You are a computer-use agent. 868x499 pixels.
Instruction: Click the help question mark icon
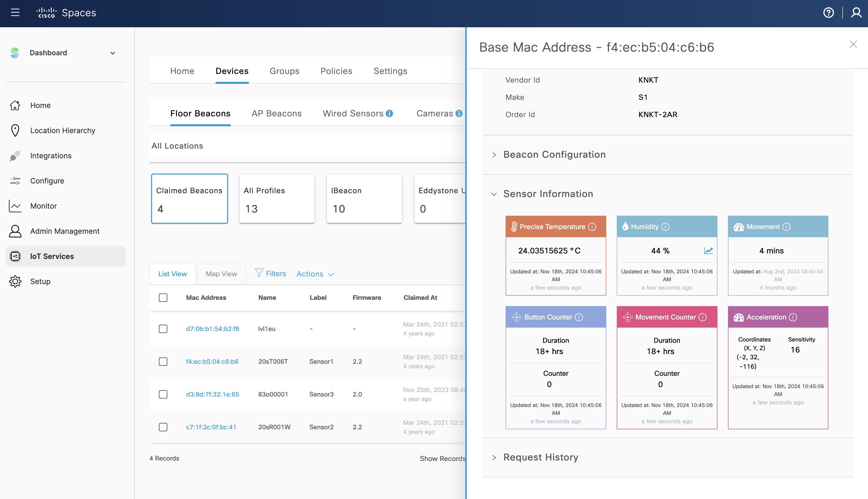click(828, 13)
